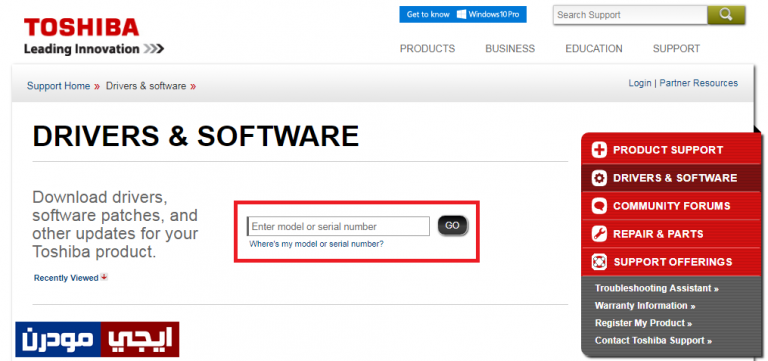Expand the Recently Viewed arrow
This screenshot has width=768, height=361.
click(104, 277)
